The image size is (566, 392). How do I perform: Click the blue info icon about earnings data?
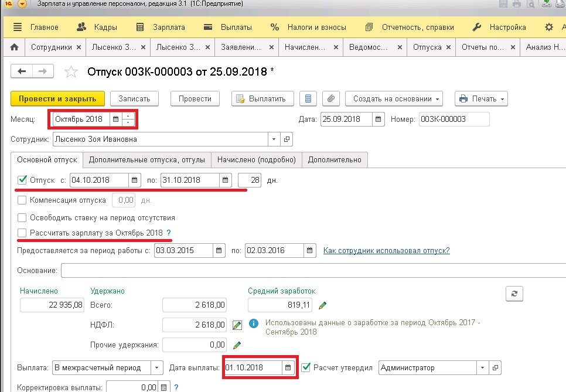coord(254,323)
